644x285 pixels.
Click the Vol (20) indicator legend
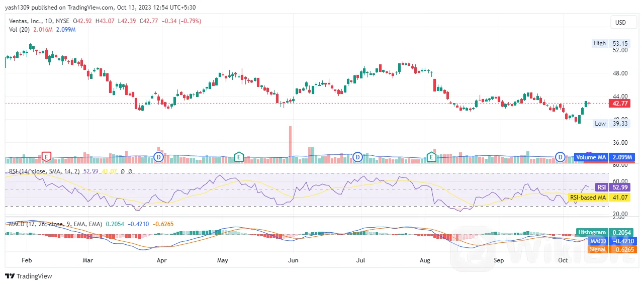19,30
